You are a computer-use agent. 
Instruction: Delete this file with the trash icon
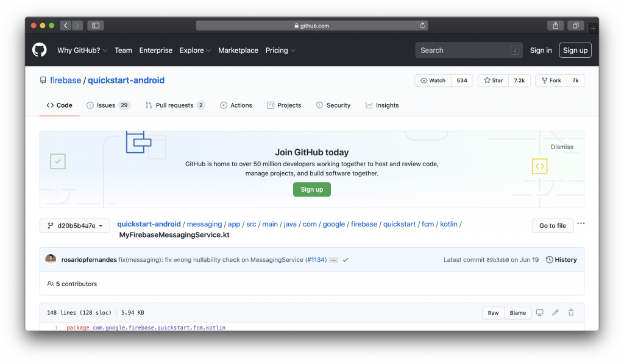(x=571, y=313)
